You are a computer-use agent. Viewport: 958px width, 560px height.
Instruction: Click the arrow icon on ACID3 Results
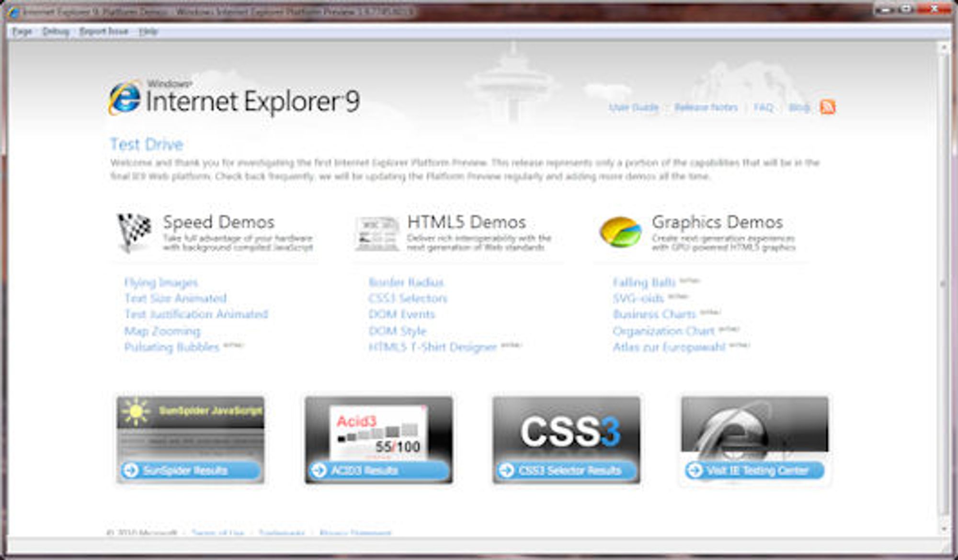pos(319,470)
